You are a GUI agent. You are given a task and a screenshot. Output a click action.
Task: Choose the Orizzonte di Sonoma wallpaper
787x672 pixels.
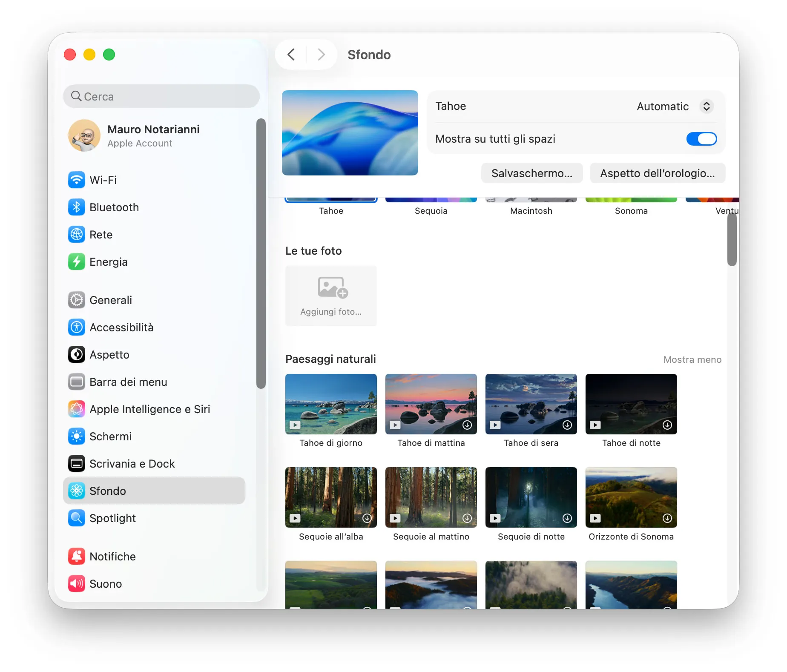[631, 497]
